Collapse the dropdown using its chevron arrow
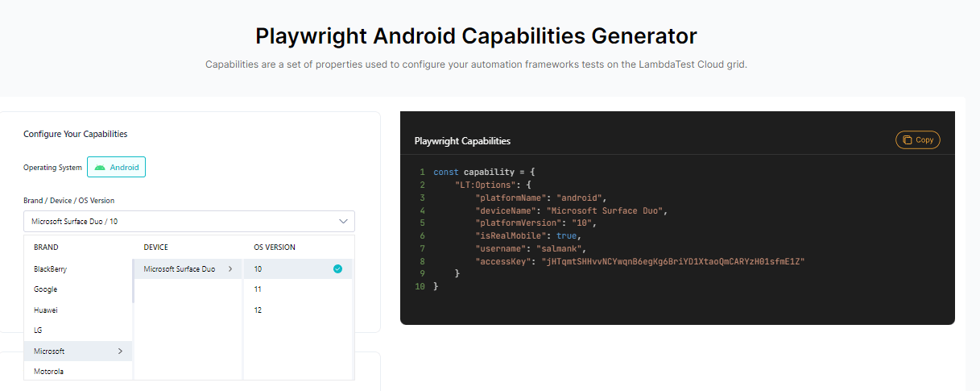The width and height of the screenshot is (980, 391). click(x=343, y=221)
